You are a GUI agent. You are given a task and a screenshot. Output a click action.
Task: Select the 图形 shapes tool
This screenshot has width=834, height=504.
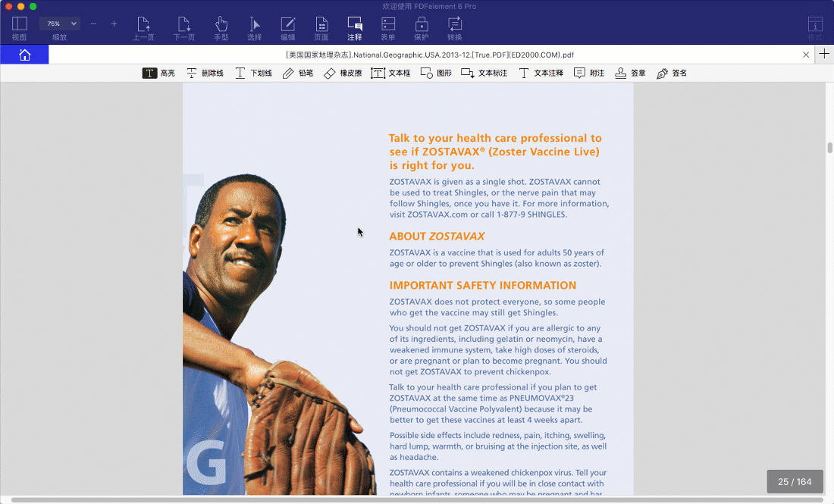[436, 73]
